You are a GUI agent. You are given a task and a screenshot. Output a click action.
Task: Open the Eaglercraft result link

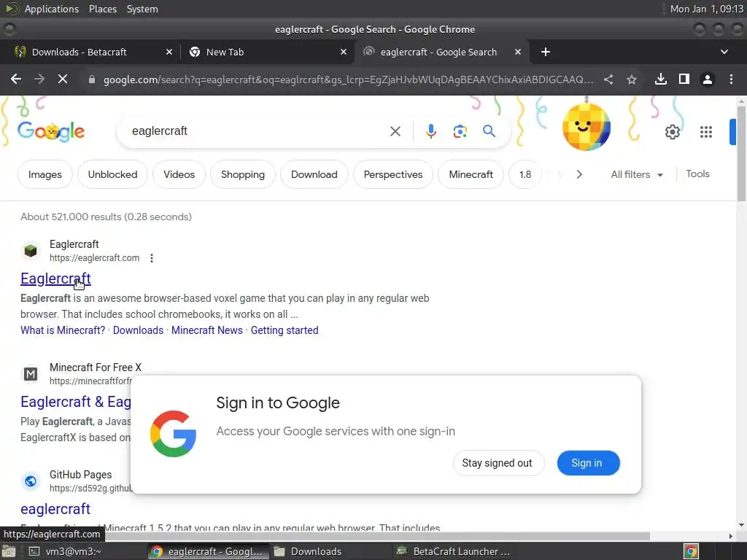(x=55, y=279)
